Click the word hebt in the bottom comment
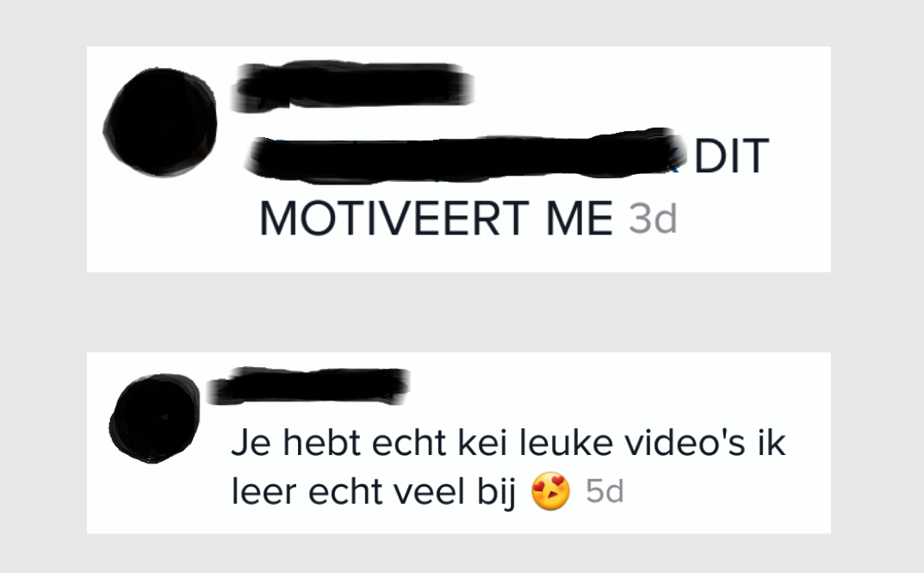The image size is (924, 573). click(322, 443)
